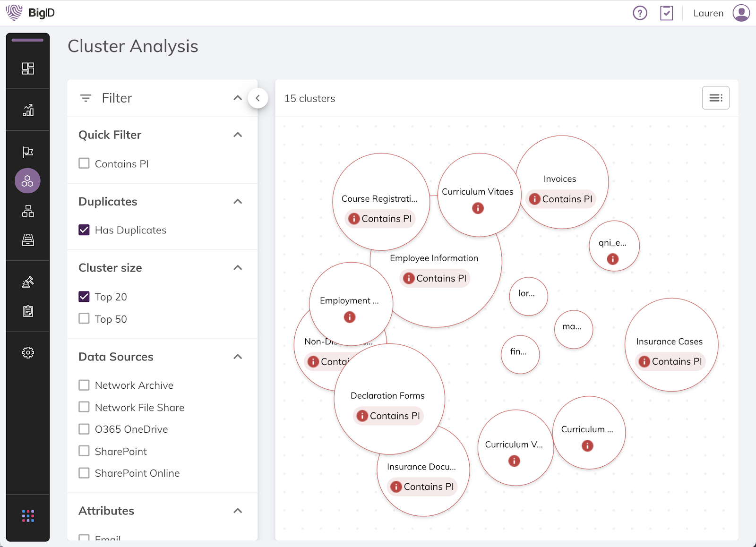This screenshot has width=756, height=547.
Task: Open the hierarchy view from the sidebar
Action: 28,211
